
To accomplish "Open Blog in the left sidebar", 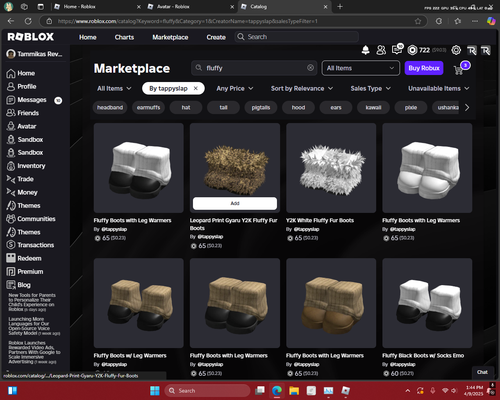I will point(19,285).
